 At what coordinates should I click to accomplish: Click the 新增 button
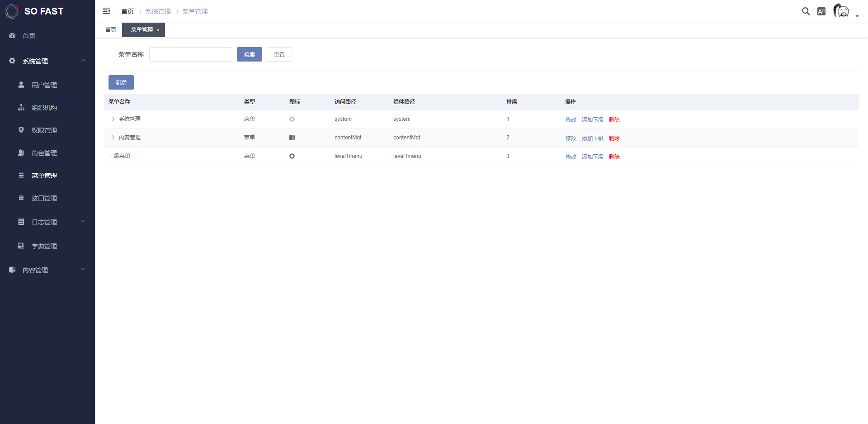121,82
